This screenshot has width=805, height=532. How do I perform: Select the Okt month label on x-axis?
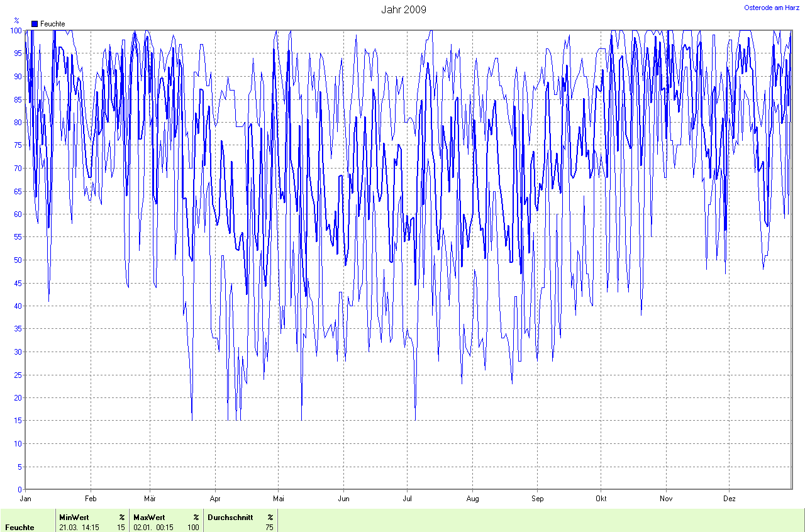[601, 499]
